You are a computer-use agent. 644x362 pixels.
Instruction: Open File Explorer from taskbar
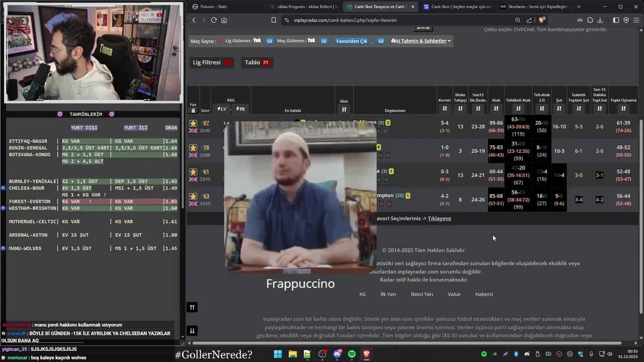pyautogui.click(x=292, y=354)
